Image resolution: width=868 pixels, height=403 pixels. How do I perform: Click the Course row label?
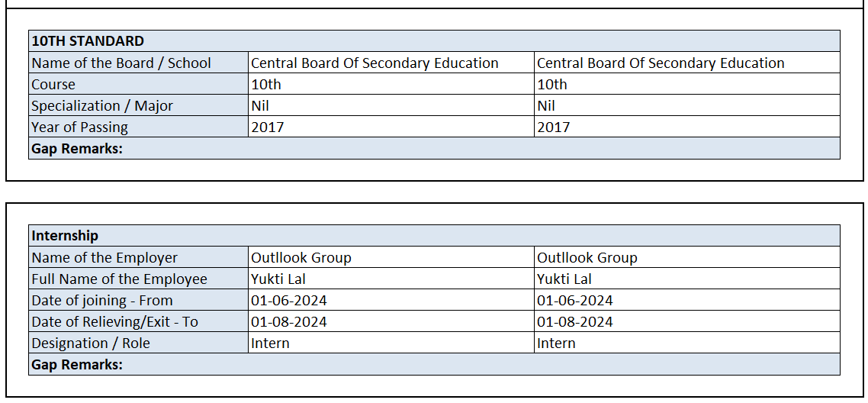coord(53,85)
